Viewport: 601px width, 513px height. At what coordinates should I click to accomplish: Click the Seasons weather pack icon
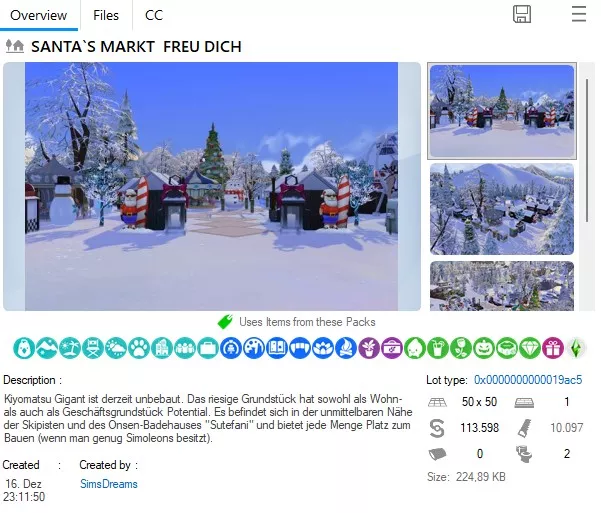[116, 348]
